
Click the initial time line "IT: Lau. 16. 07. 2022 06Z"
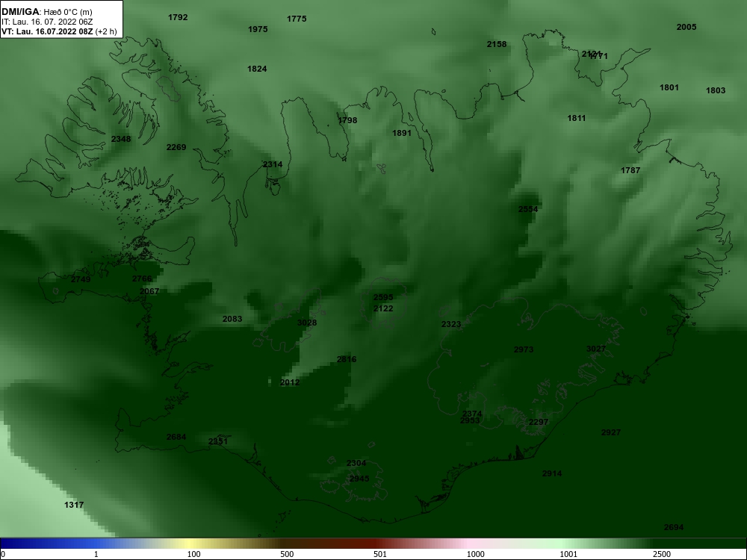point(46,22)
